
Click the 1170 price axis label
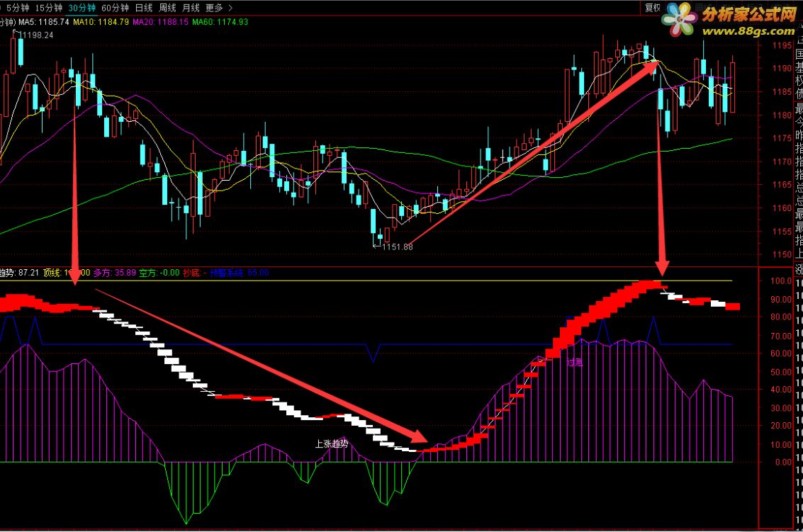[x=782, y=162]
